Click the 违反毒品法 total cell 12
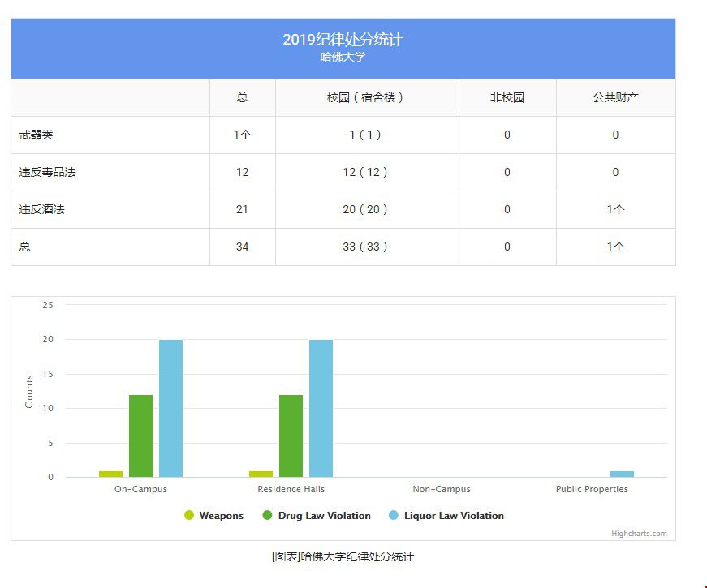 click(242, 172)
